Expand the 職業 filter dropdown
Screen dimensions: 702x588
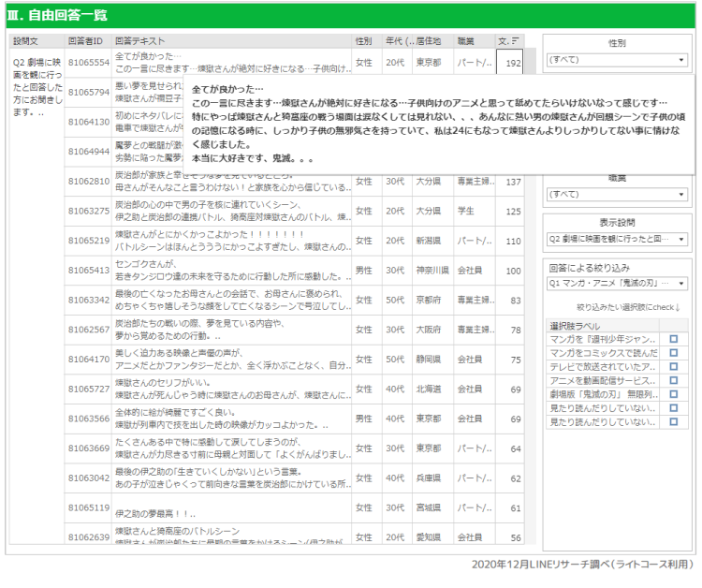(x=617, y=194)
